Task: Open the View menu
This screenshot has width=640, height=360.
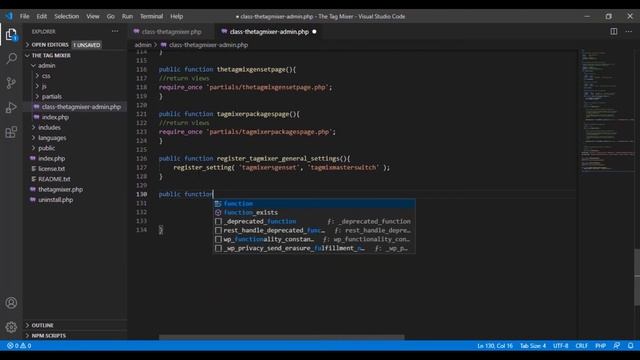Action: click(93, 16)
